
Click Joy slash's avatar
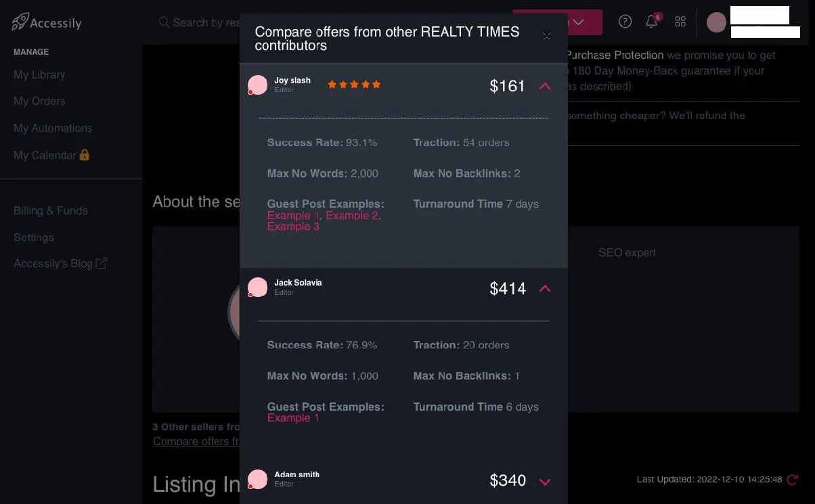pyautogui.click(x=257, y=85)
